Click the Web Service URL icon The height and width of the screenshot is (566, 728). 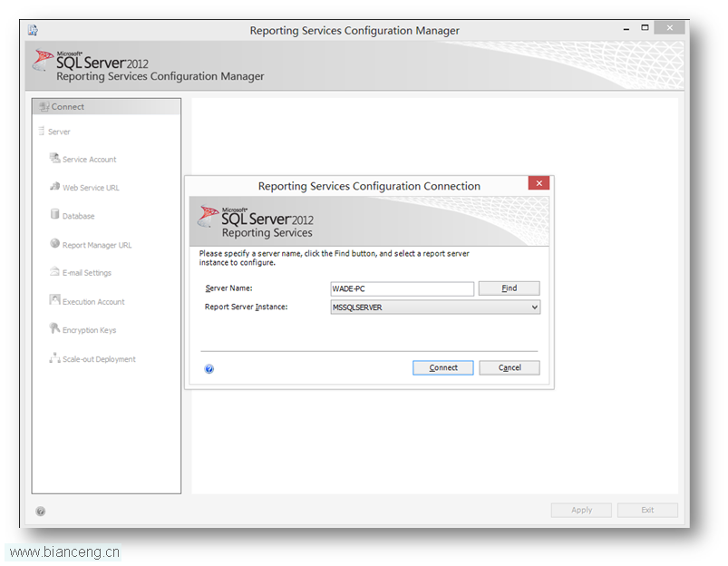[x=54, y=187]
